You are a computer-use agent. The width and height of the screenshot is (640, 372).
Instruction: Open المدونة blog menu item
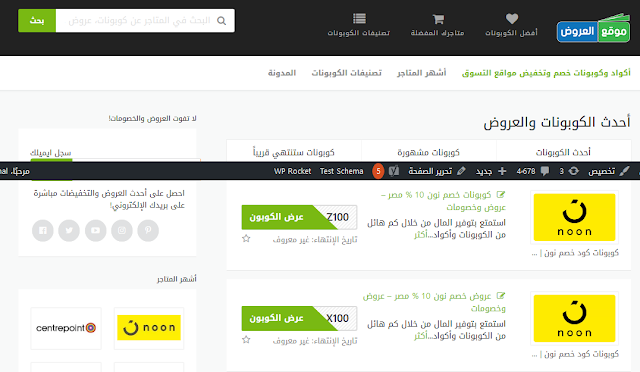(x=282, y=73)
